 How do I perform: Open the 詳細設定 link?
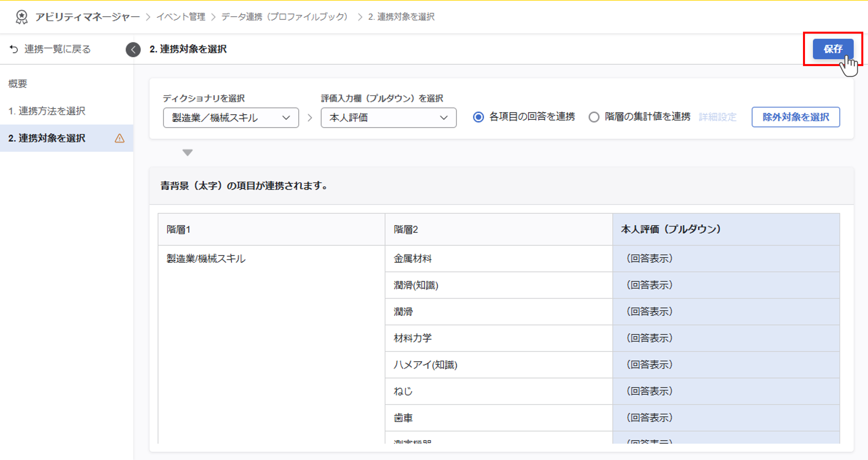(717, 117)
